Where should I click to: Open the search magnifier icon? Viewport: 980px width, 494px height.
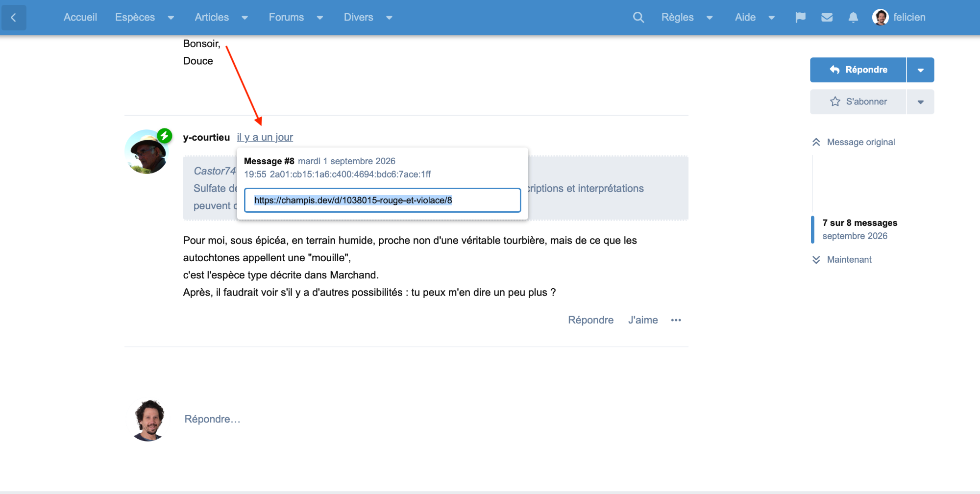[638, 18]
